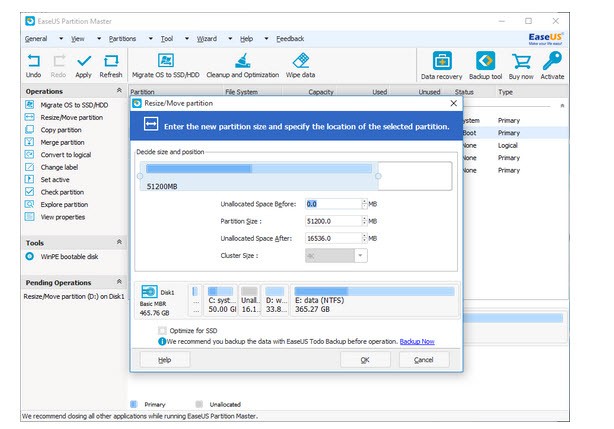
Task: Open the Partitions menu dropdown arrow
Action: point(151,39)
